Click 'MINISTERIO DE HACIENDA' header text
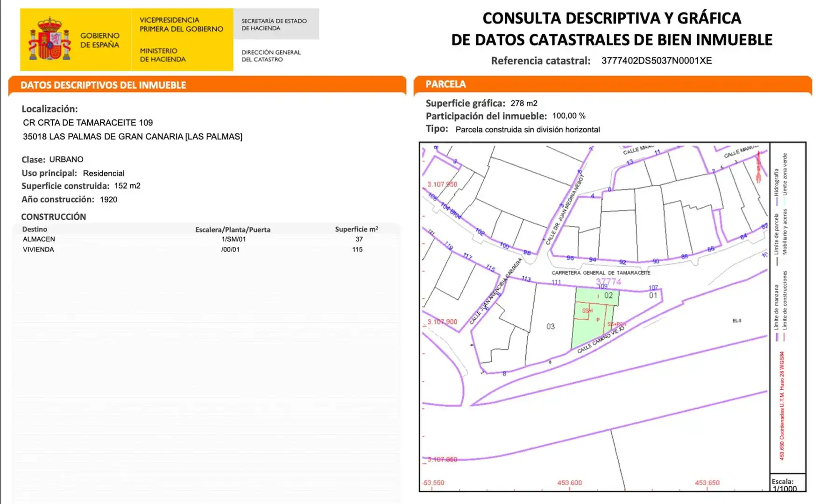The image size is (820, 504). pos(163,55)
